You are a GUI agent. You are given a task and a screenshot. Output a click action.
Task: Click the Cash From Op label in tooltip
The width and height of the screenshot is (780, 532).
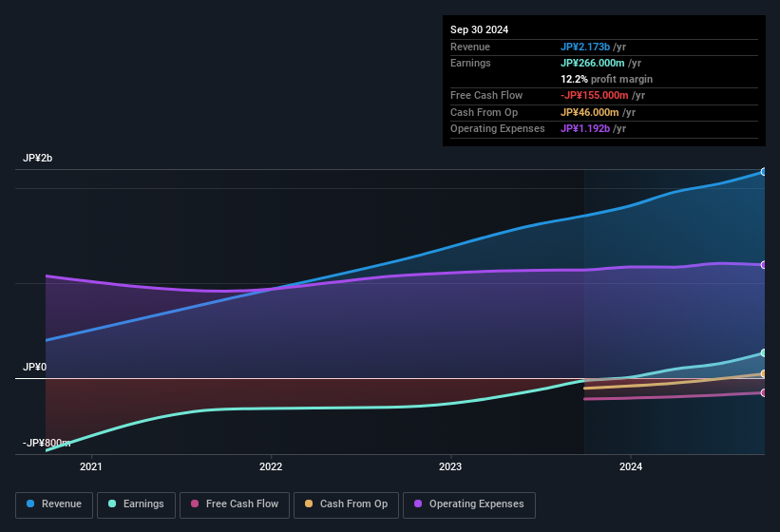pos(484,112)
